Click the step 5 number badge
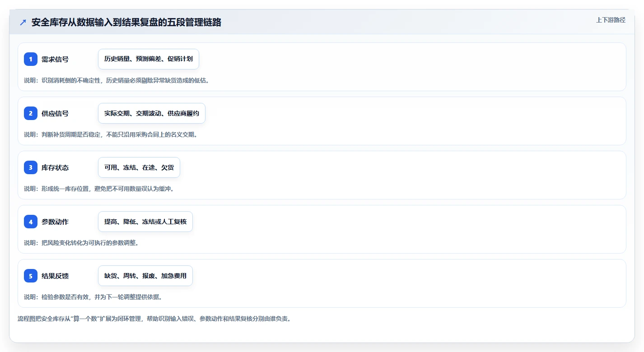This screenshot has width=644, height=352. 31,276
